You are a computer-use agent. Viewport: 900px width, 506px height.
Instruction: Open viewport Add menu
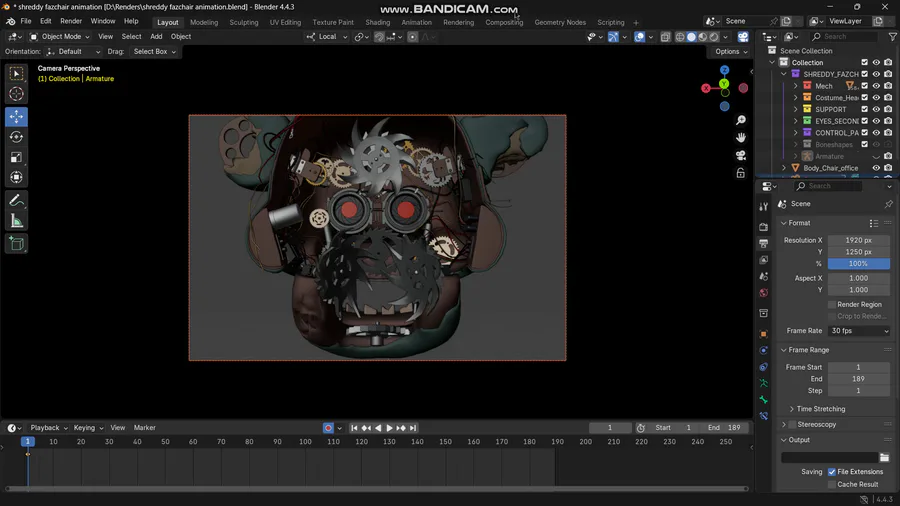tap(156, 37)
